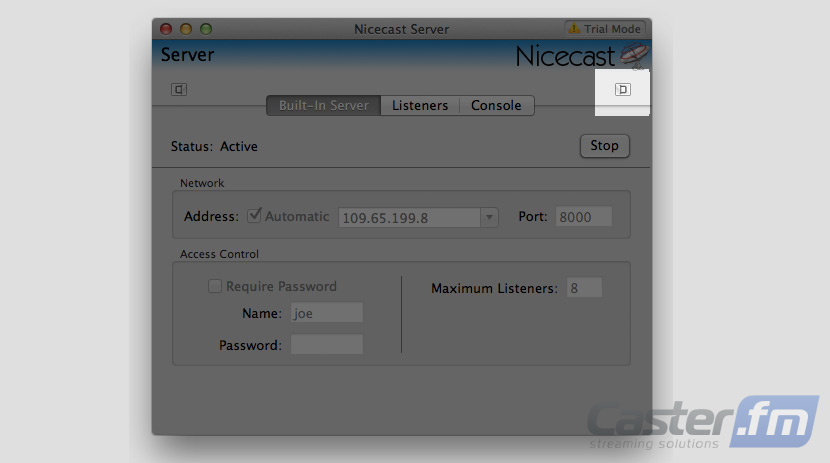The image size is (830, 463).
Task: Open the Console tab
Action: tap(497, 105)
